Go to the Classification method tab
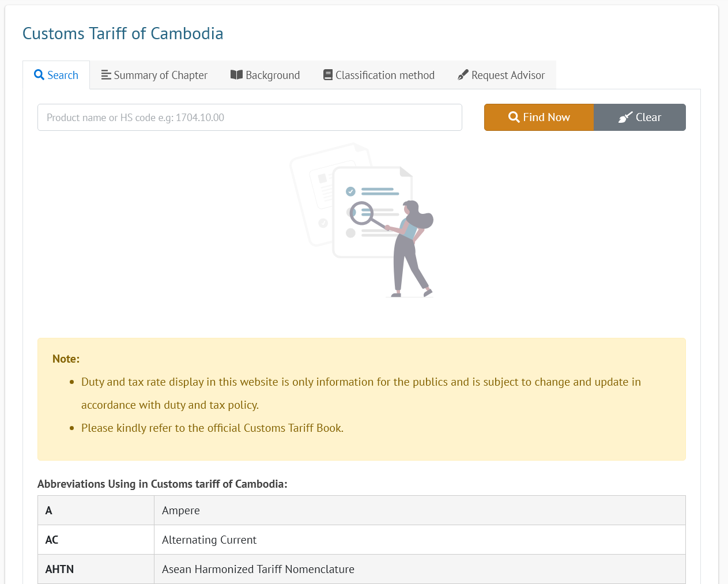 (379, 75)
